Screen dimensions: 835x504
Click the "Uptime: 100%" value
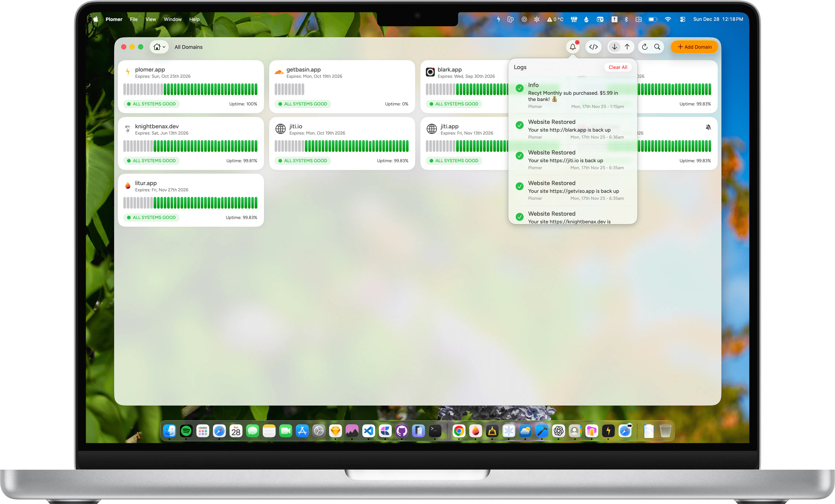(243, 104)
